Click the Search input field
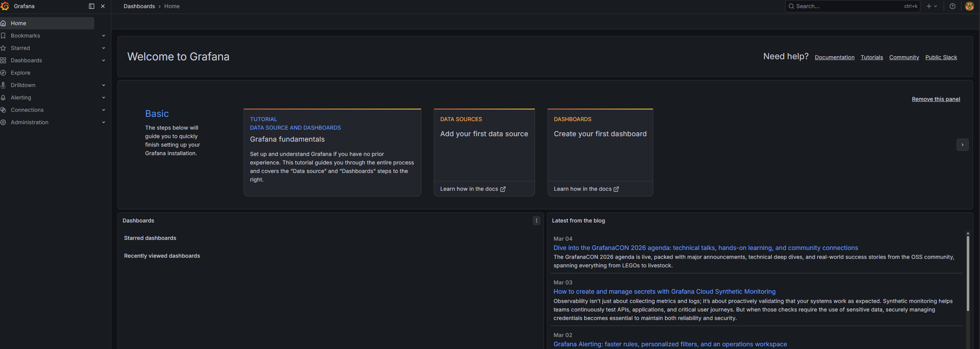 [x=852, y=6]
